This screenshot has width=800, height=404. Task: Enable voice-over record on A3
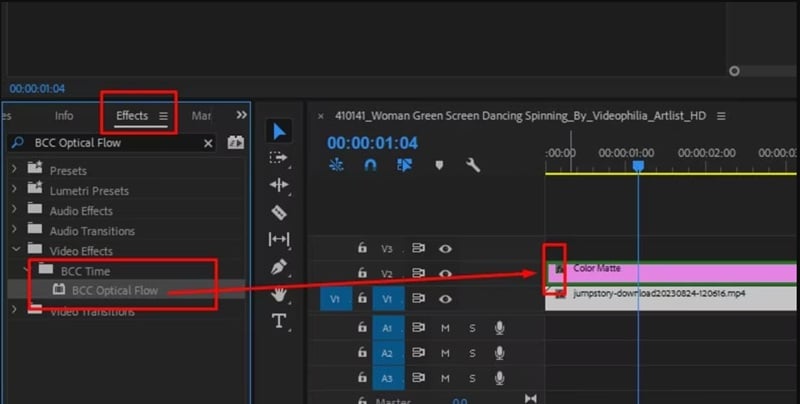499,377
